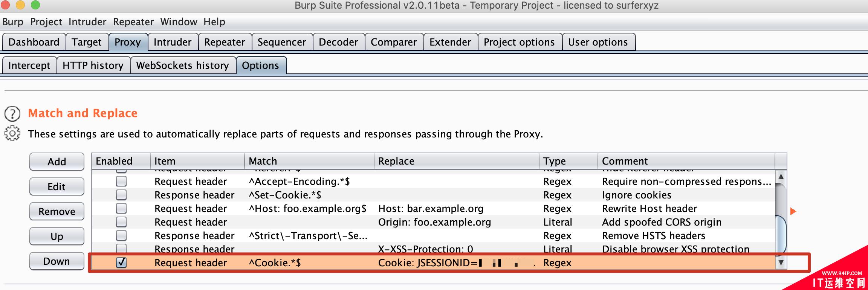Sort by the Enabled column header
This screenshot has width=868, height=290.
coord(121,161)
